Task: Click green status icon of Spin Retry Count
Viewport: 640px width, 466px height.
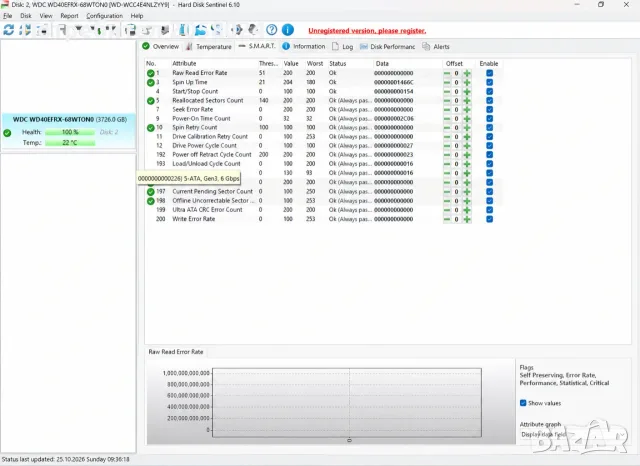Action: pos(151,128)
